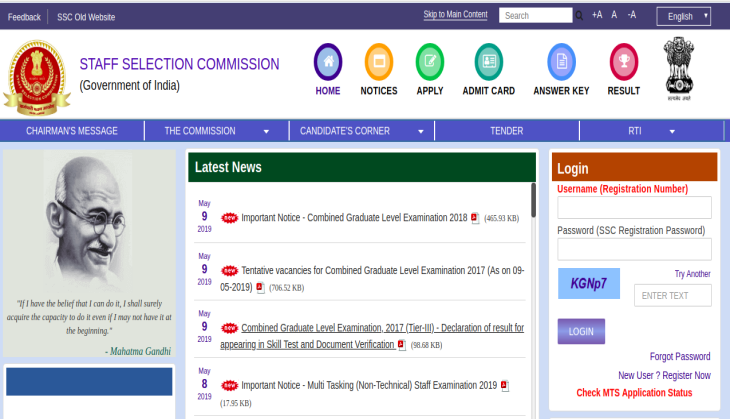Click the search magnifier icon
730x419 pixels.
pyautogui.click(x=579, y=16)
